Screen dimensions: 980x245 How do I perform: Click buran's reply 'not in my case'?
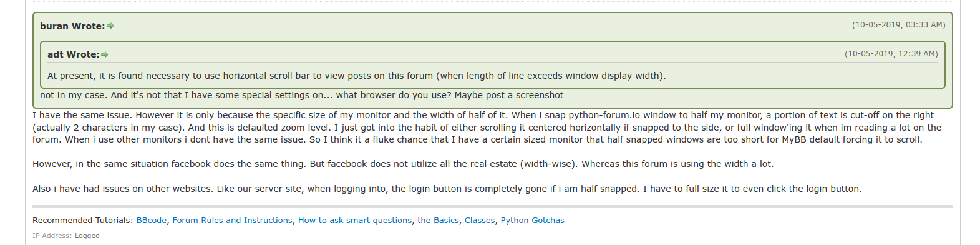pyautogui.click(x=301, y=95)
